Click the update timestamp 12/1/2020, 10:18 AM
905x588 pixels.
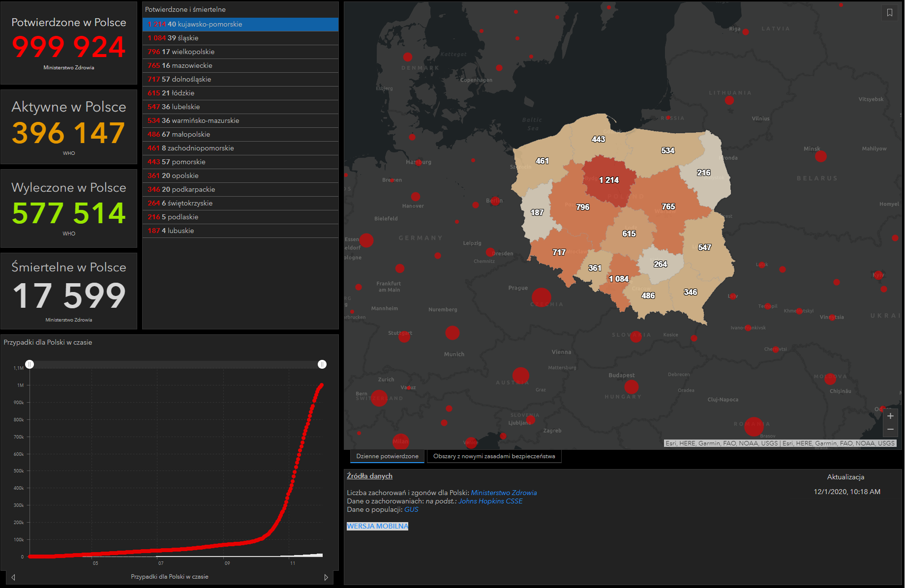coord(847,492)
